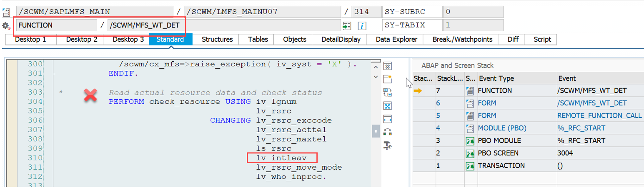Click the gear icon beside the FUNCTION field

tap(6, 25)
